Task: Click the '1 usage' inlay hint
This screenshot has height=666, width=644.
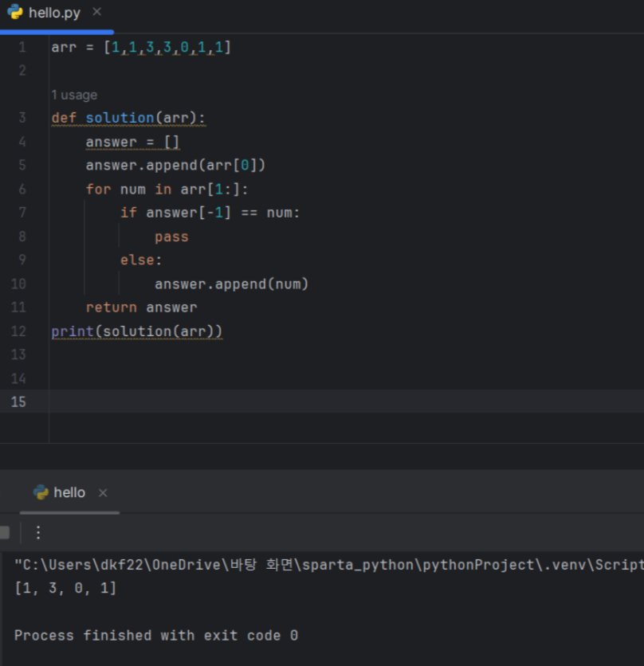Action: [74, 95]
